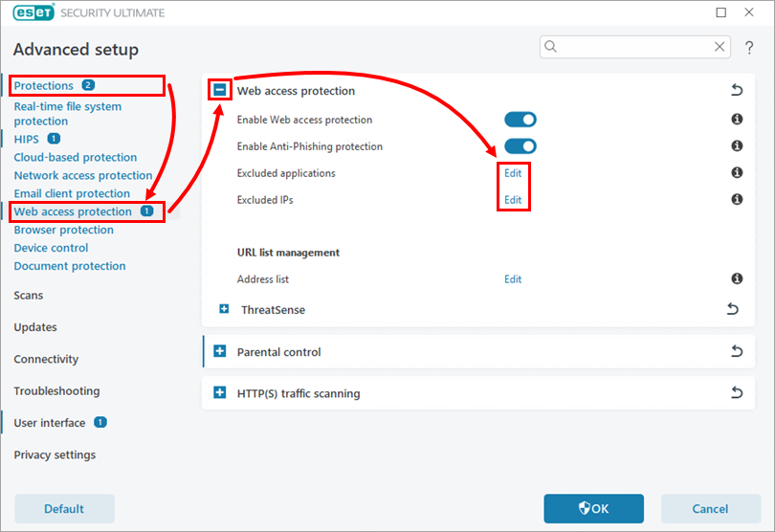
Task: Open Edit link for Excluded IPs
Action: point(513,200)
